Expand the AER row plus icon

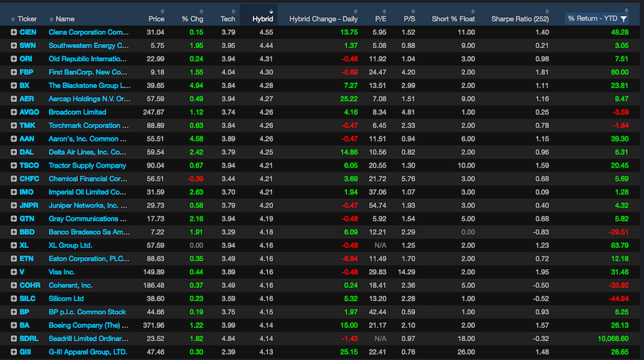pyautogui.click(x=13, y=99)
